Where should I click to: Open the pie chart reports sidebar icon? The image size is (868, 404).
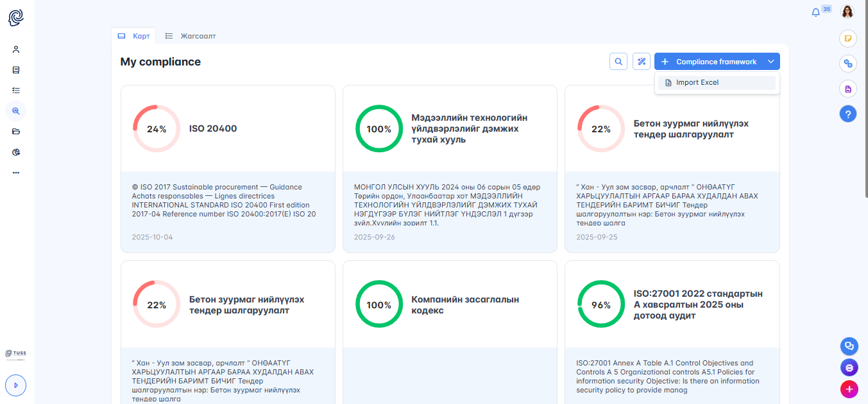coord(16,152)
